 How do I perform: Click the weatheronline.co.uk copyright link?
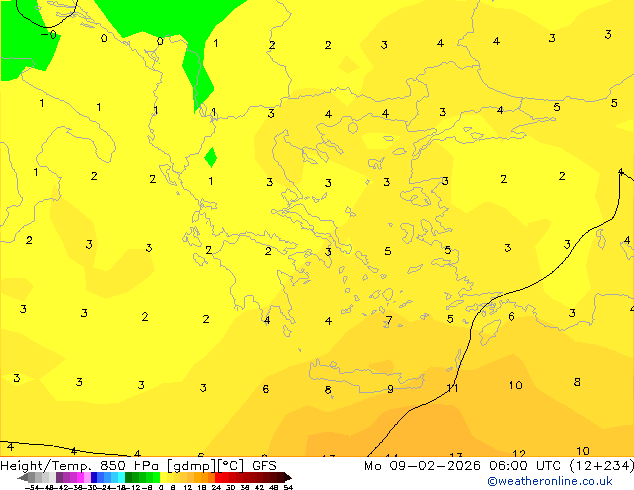(550, 481)
